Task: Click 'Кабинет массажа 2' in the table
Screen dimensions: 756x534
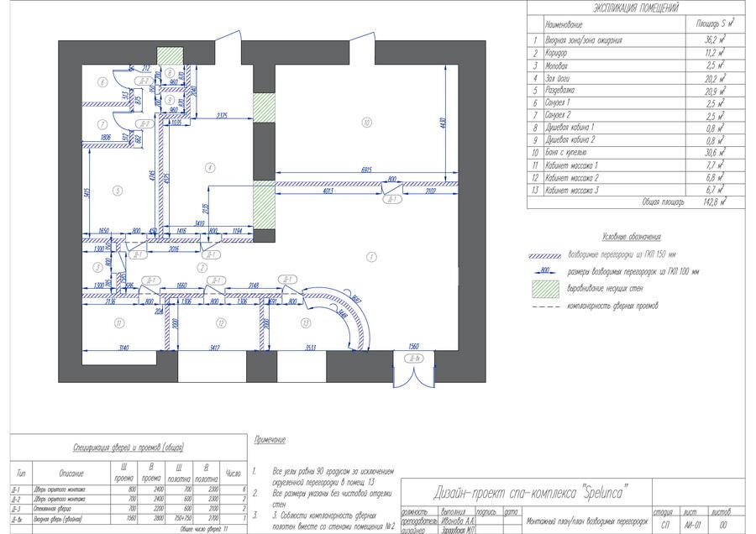Action: (572, 178)
